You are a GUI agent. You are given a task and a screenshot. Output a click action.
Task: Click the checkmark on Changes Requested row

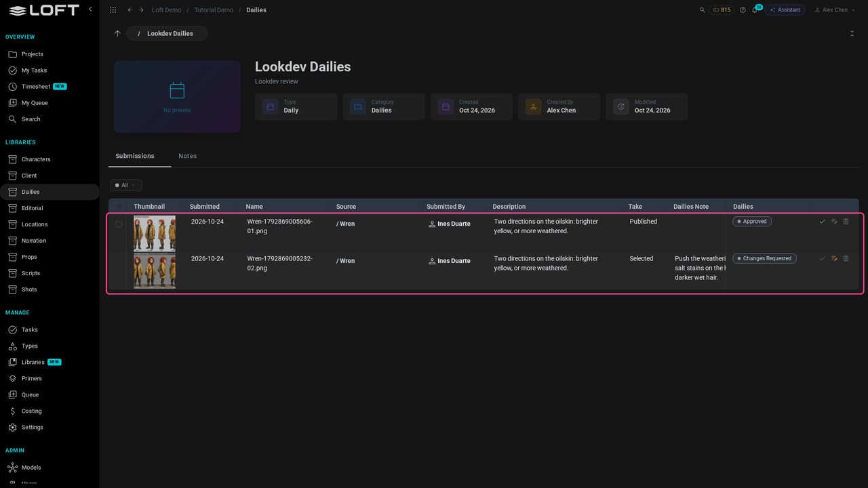coord(823,258)
